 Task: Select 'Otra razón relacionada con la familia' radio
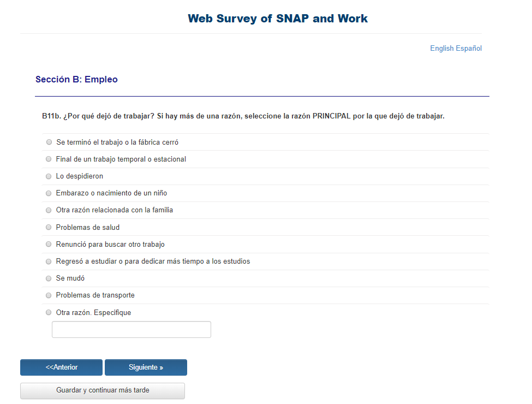pos(49,210)
